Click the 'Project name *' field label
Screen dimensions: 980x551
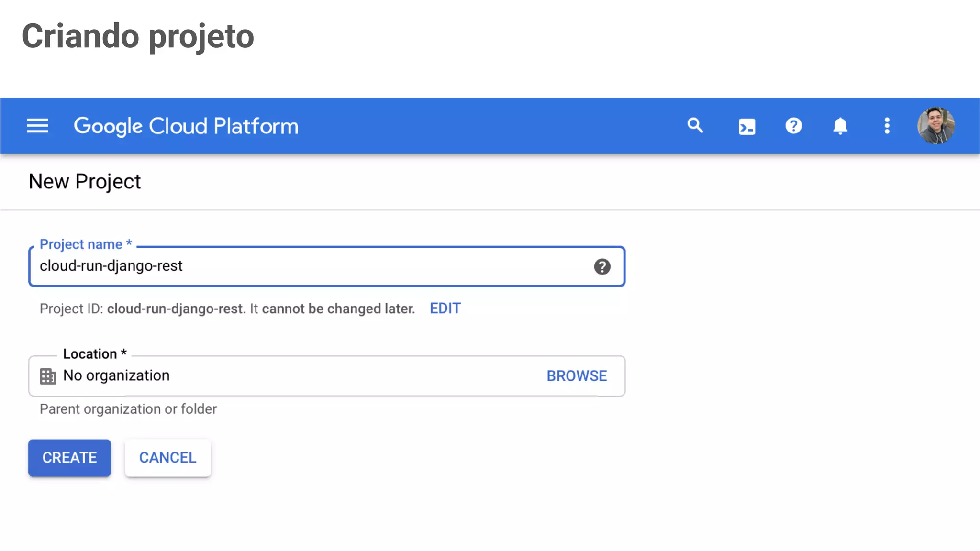(86, 244)
